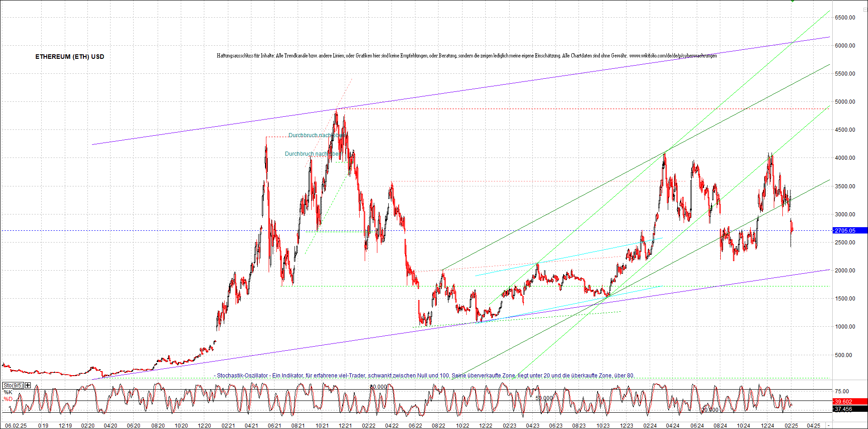The height and width of the screenshot is (429, 868).
Task: Open the 06.02.25 date selector
Action: click(15, 425)
